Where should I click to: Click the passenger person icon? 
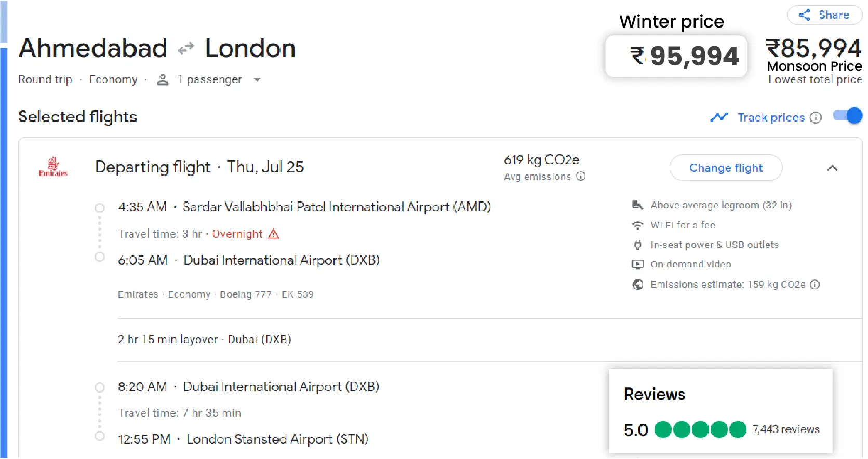163,79
